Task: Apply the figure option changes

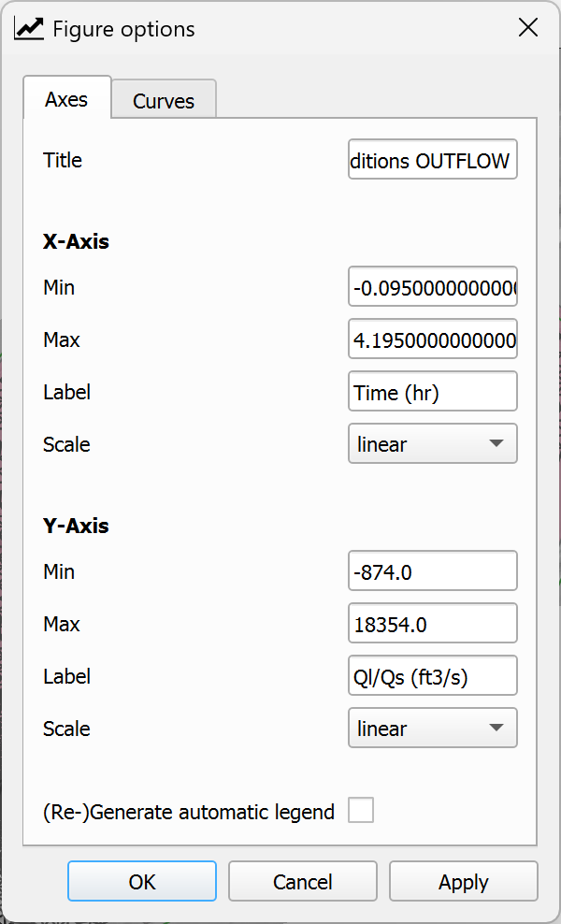Action: click(x=464, y=882)
